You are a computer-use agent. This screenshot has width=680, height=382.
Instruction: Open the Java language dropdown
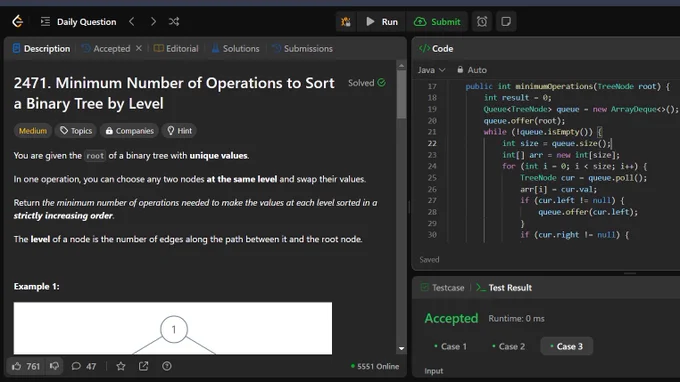(x=432, y=70)
